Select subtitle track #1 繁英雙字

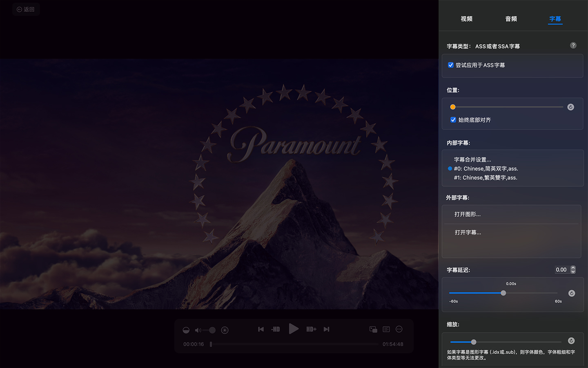486,177
